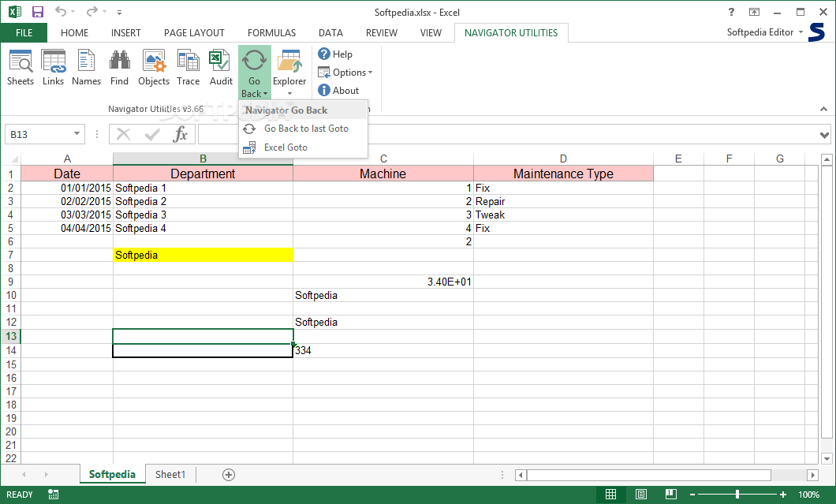This screenshot has width=836, height=504.
Task: Select Excel Goto menu entry
Action: point(304,147)
